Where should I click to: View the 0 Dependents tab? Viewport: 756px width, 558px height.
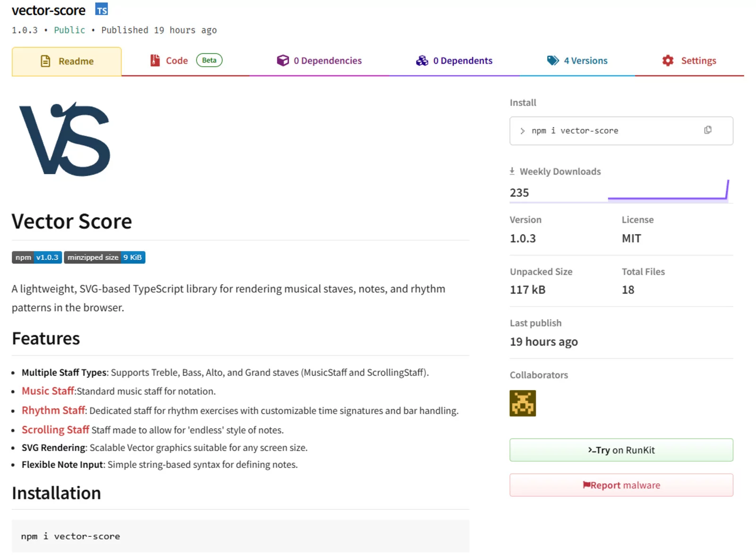click(454, 61)
